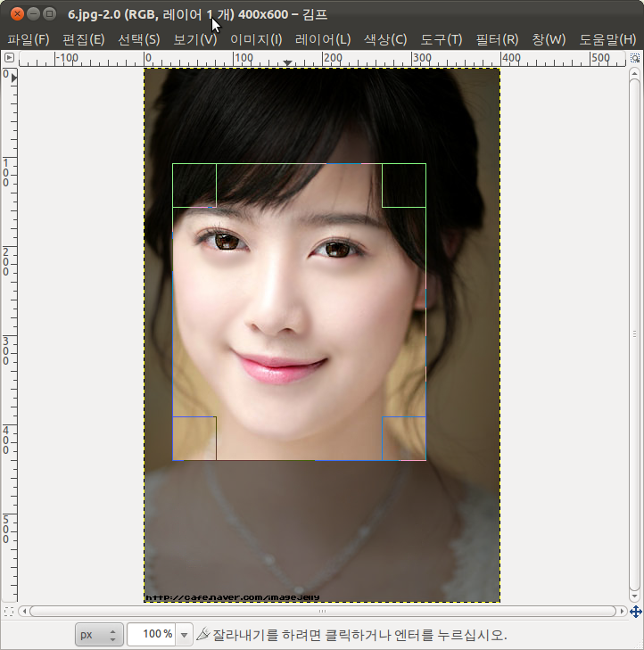Click inside the crop area to crop
The image size is (644, 650).
299,312
